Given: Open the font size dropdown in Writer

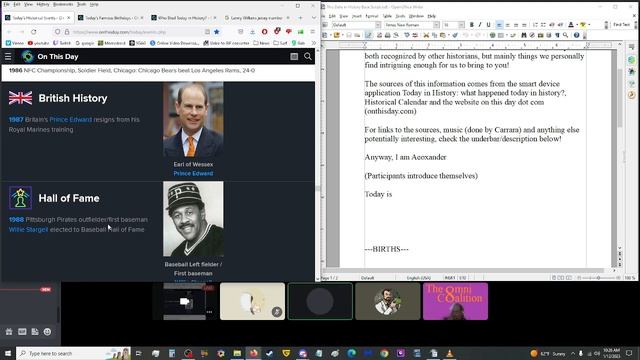Looking at the screenshot, I should [x=461, y=25].
